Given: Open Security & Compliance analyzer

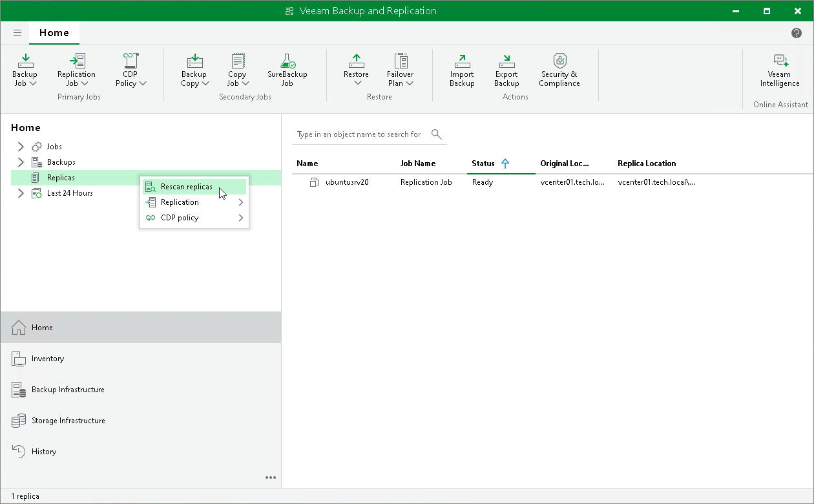Looking at the screenshot, I should point(560,70).
